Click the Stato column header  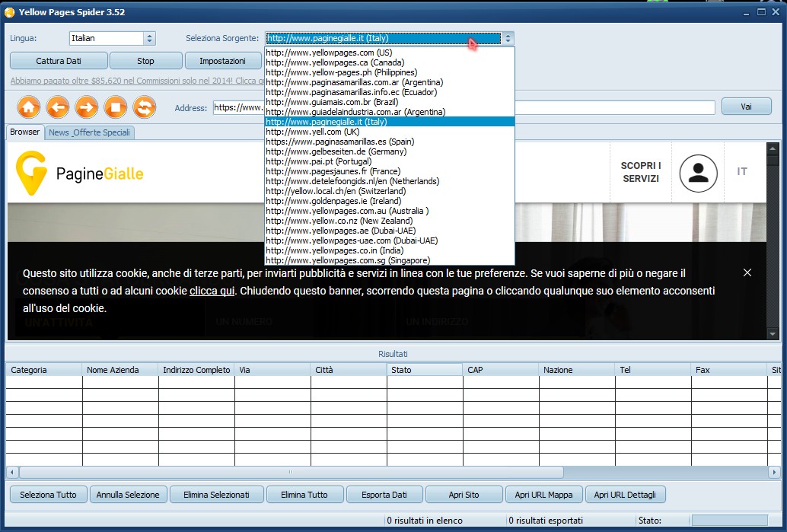coord(425,370)
